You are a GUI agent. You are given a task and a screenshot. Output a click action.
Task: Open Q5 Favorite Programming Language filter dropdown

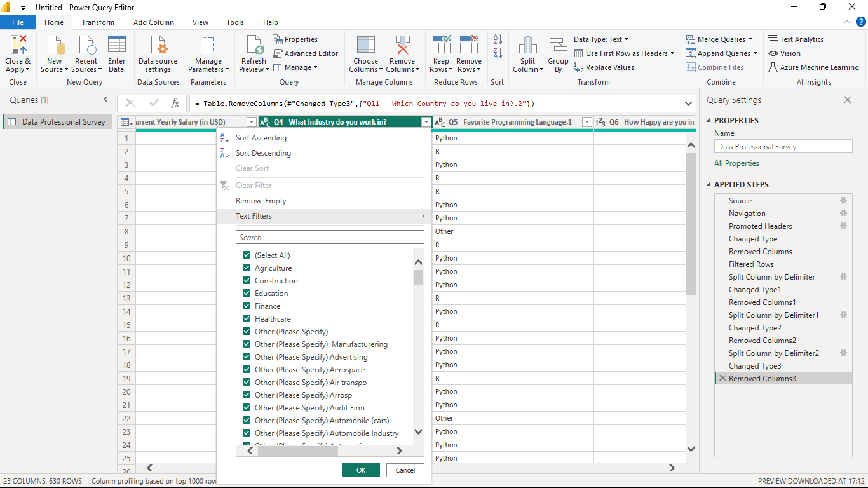[587, 122]
